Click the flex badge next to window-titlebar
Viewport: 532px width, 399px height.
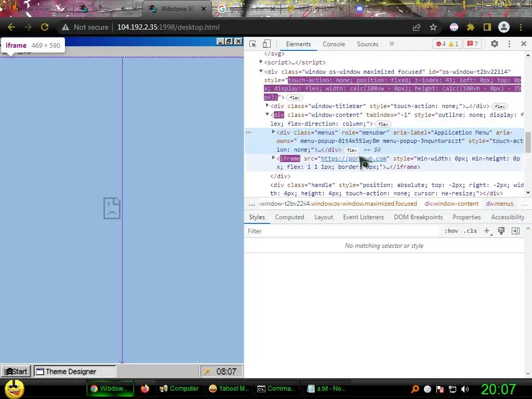[x=500, y=106]
